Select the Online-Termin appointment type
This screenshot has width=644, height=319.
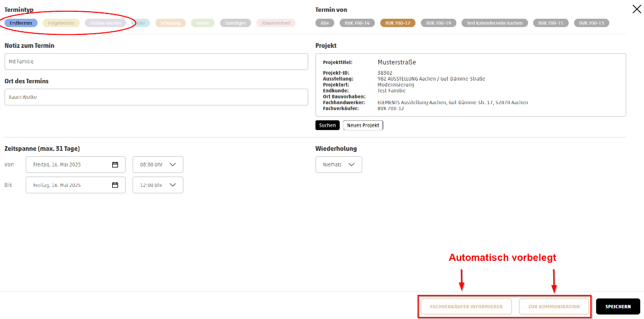[106, 23]
